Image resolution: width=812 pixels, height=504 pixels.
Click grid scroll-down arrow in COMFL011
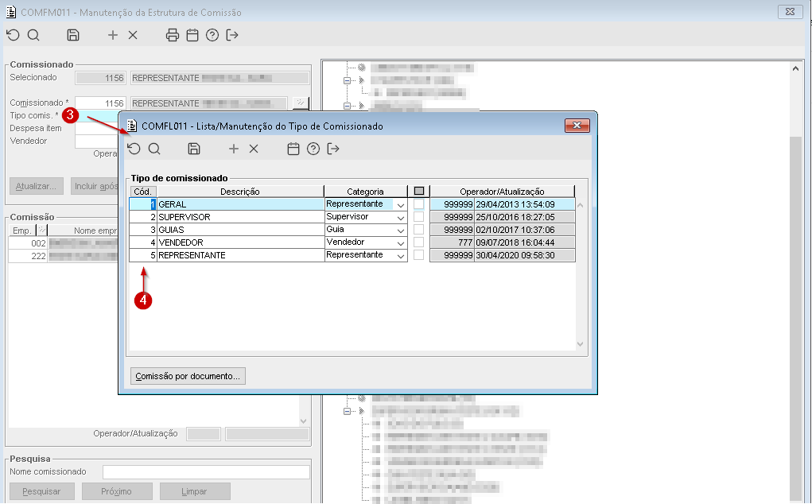pyautogui.click(x=581, y=343)
